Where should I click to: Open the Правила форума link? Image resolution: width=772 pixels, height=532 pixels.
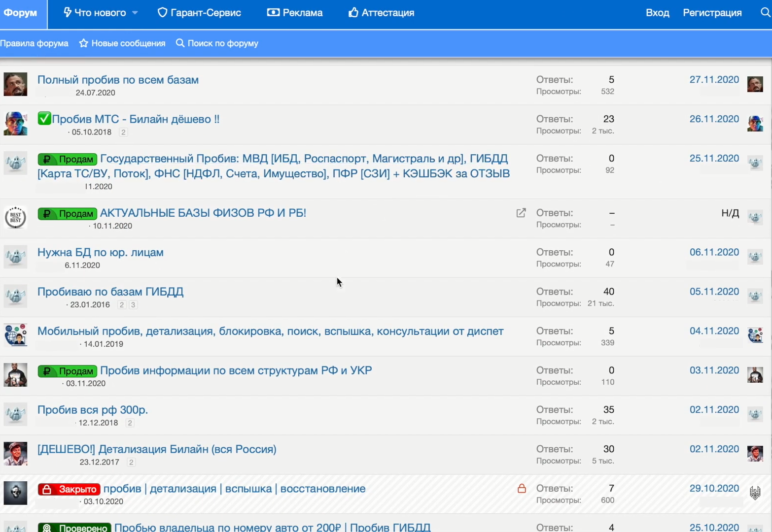point(34,43)
